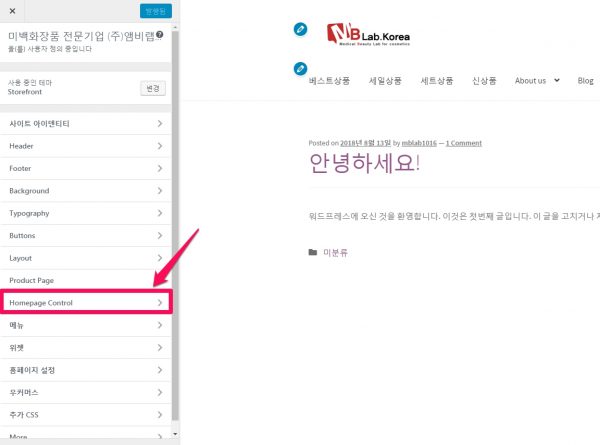Viewport: 600px width, 445px height.
Task: Open the Header section
Action: 86,146
